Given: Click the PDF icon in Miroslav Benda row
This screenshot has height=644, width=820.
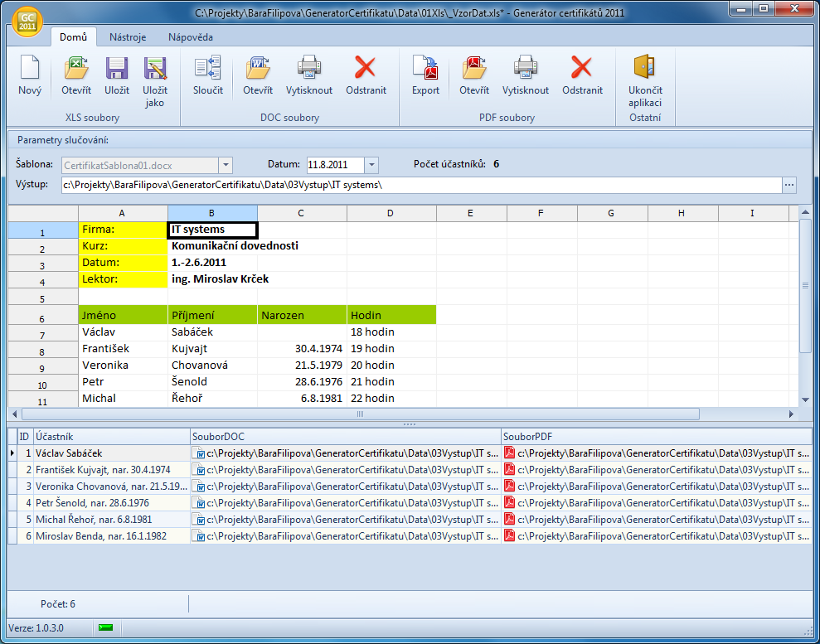Looking at the screenshot, I should (509, 535).
